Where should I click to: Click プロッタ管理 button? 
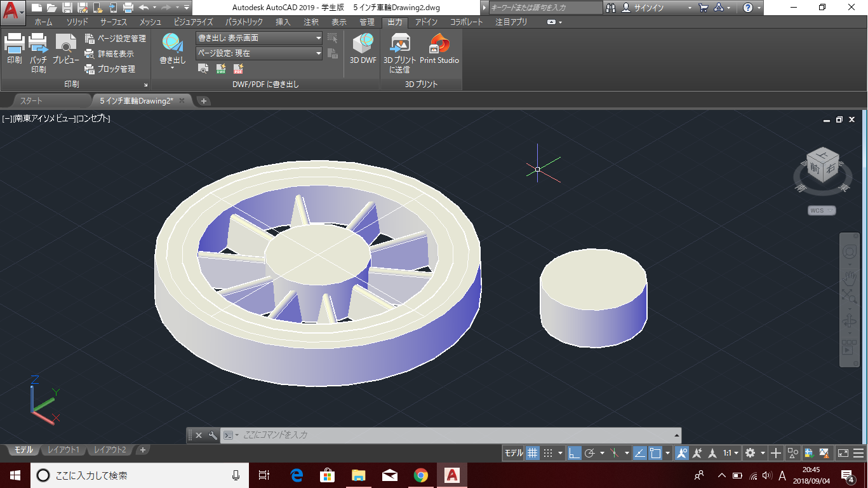[116, 69]
